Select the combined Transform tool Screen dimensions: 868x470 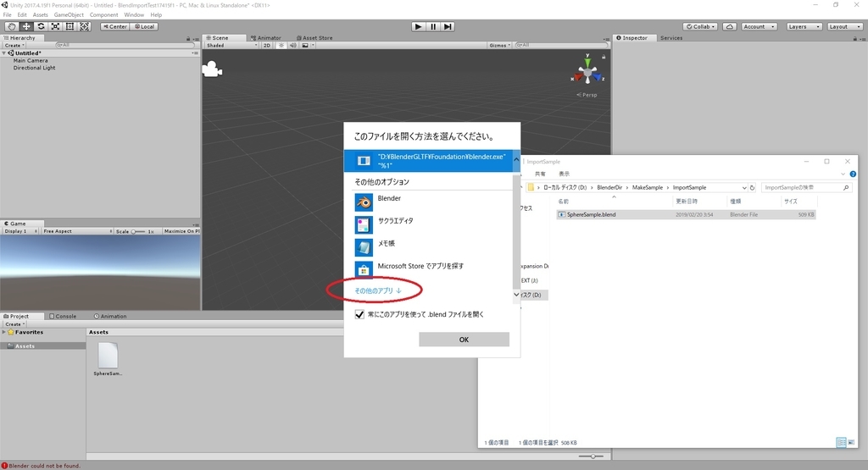point(84,26)
